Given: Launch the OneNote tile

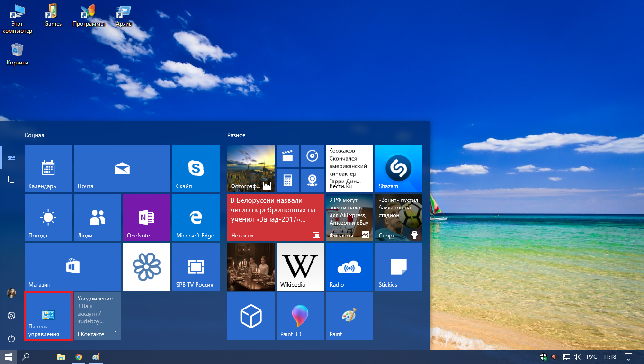Looking at the screenshot, I should (147, 218).
